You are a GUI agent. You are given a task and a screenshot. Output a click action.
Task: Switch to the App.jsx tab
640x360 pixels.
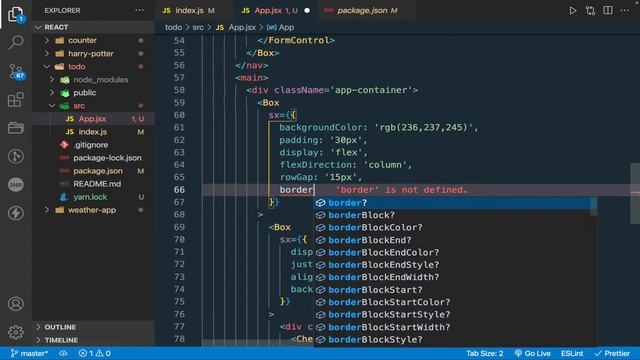coord(275,11)
